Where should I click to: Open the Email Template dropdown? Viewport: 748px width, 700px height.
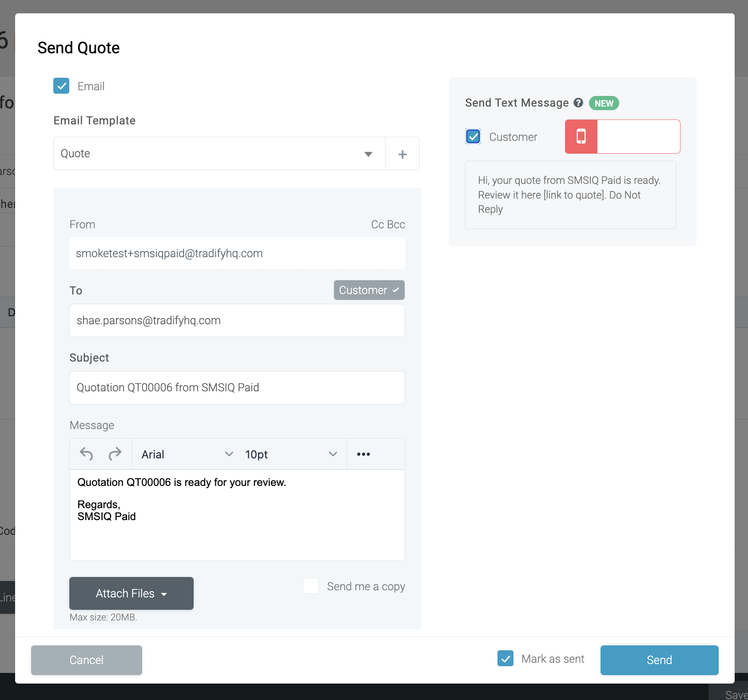click(368, 153)
